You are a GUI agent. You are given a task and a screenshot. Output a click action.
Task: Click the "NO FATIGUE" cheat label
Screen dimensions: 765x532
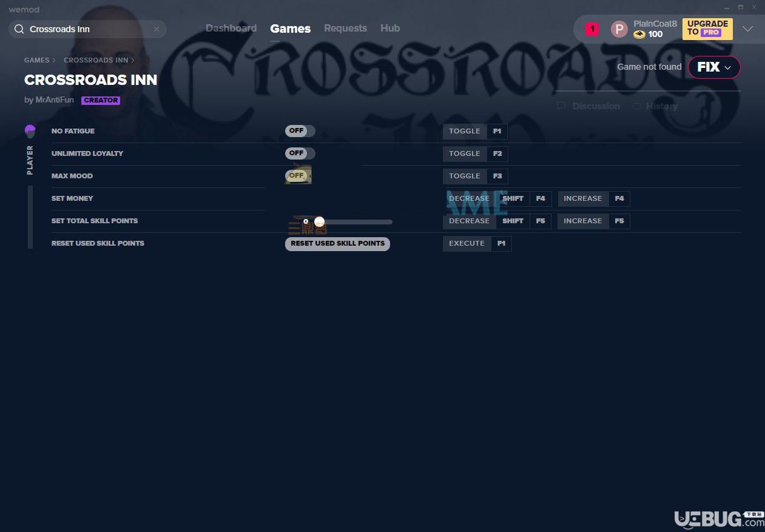pyautogui.click(x=73, y=131)
